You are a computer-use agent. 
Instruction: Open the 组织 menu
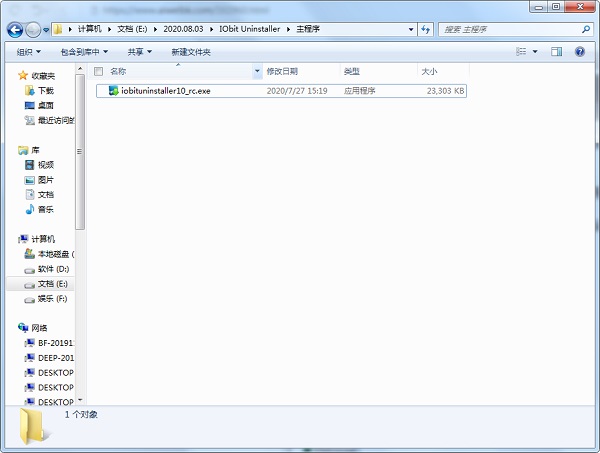click(29, 52)
